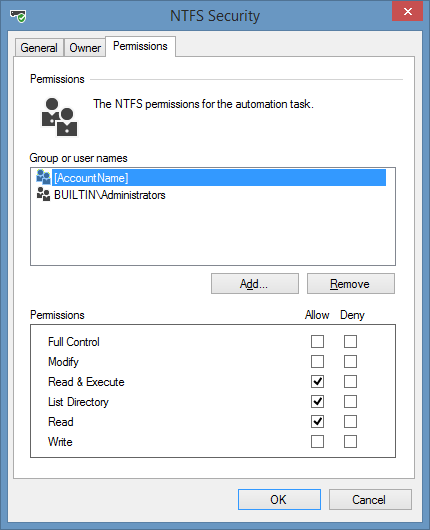Image resolution: width=430 pixels, height=530 pixels.
Task: Click the large permissions users icon
Action: 59,117
